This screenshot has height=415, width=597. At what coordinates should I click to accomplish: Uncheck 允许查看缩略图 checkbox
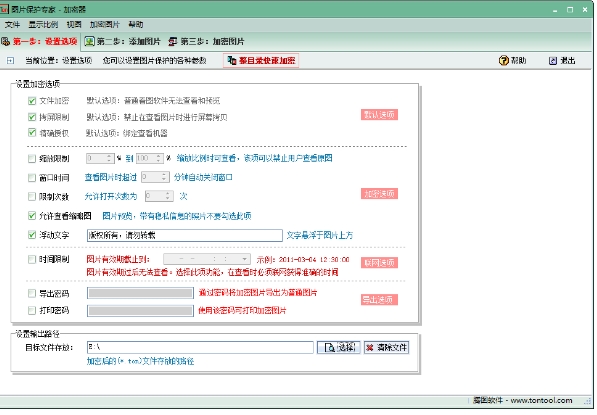(x=32, y=216)
